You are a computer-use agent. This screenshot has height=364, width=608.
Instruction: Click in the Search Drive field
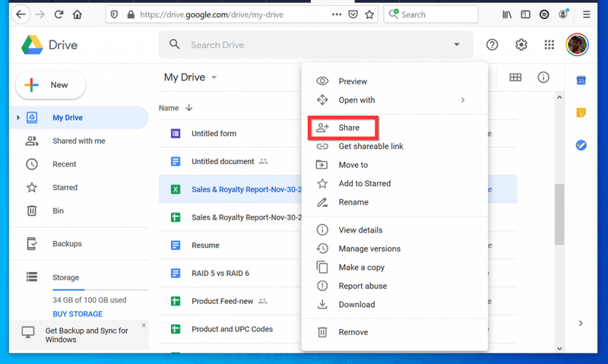[x=315, y=45]
